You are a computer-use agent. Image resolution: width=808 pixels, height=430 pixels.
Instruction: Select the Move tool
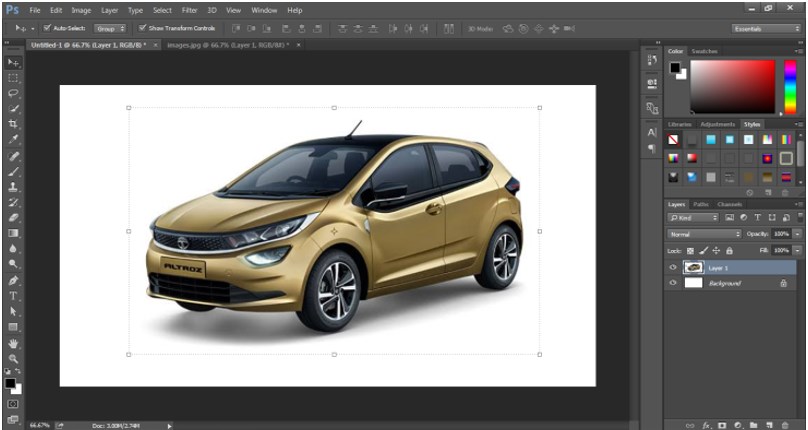[x=13, y=62]
